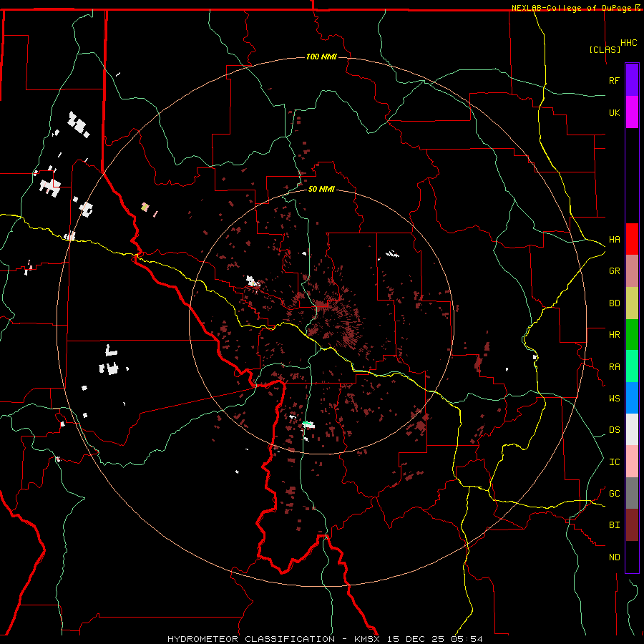Click the WS blue legend color block

tap(632, 398)
